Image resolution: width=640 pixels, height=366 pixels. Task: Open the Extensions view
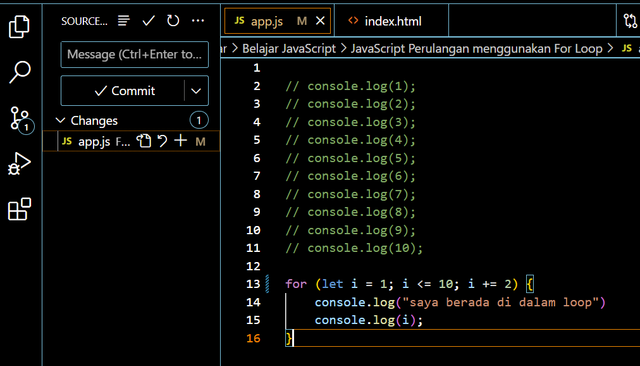point(19,209)
